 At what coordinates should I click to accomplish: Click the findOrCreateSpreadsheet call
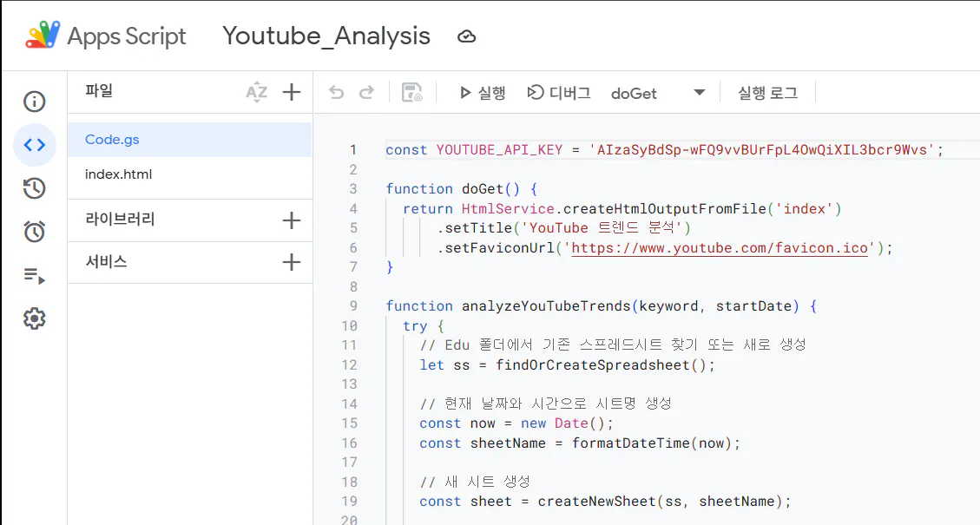[601, 365]
